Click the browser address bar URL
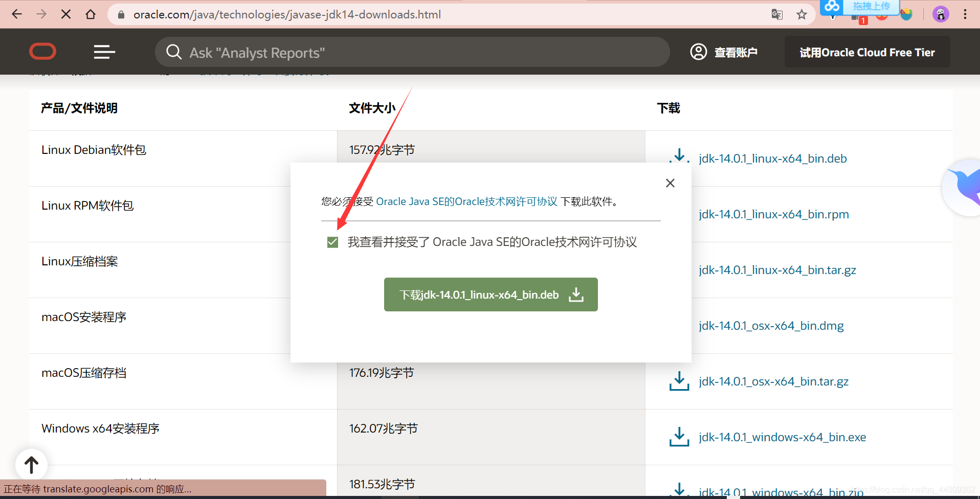The image size is (980, 499). pos(287,15)
